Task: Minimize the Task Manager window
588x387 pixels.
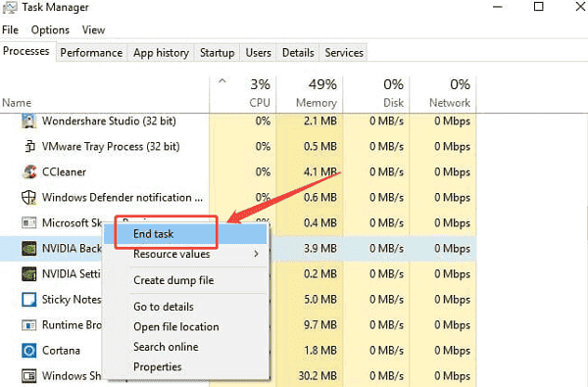Action: coord(498,7)
